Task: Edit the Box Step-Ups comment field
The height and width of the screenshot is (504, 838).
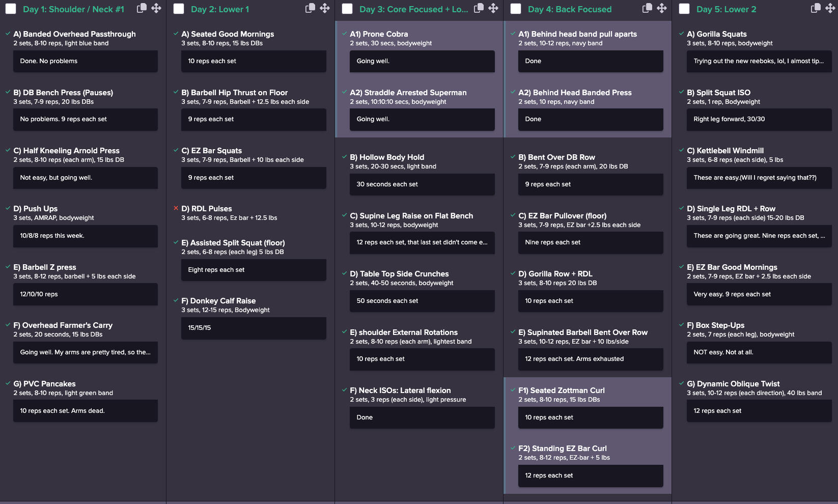Action: (x=759, y=352)
